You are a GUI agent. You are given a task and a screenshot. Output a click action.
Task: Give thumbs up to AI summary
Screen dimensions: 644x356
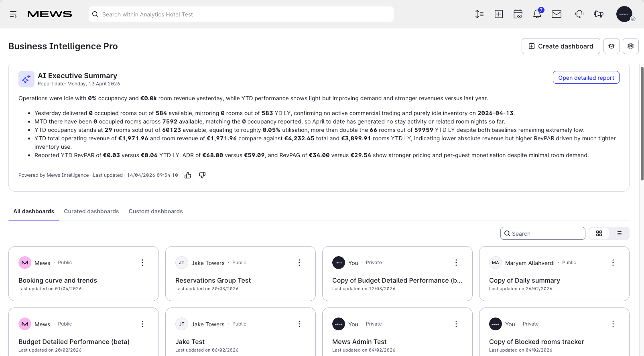pos(188,175)
